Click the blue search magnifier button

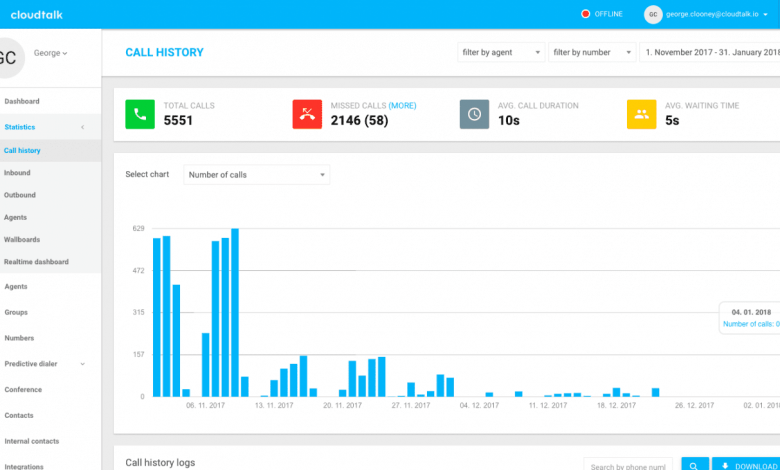[x=695, y=464]
